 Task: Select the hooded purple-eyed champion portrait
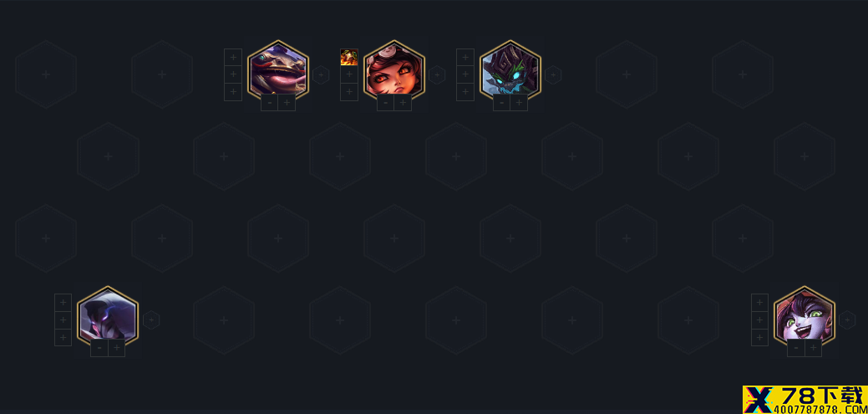(x=108, y=317)
